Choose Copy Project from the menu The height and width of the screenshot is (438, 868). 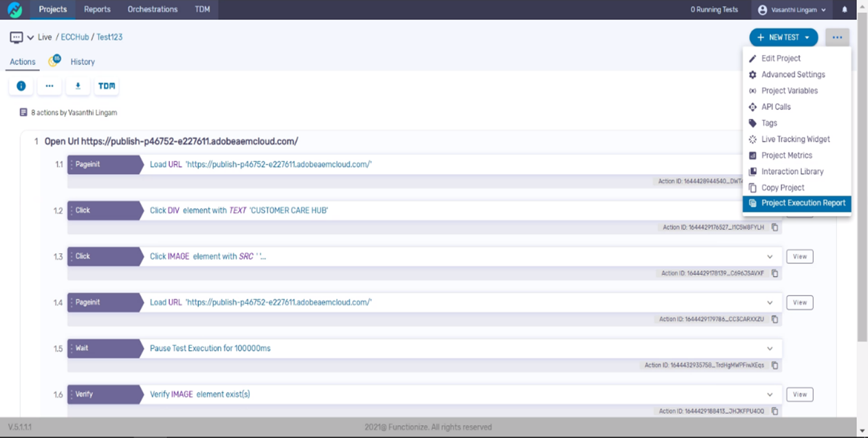click(782, 187)
